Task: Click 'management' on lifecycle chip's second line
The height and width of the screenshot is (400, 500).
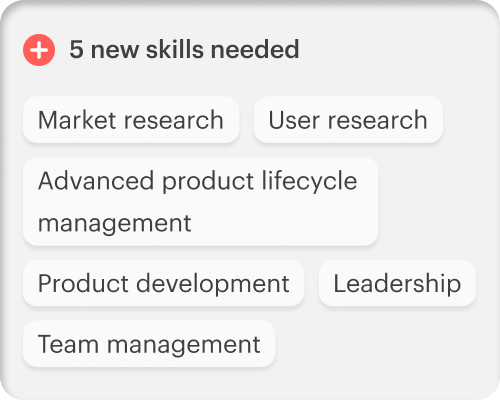Action: 115,223
